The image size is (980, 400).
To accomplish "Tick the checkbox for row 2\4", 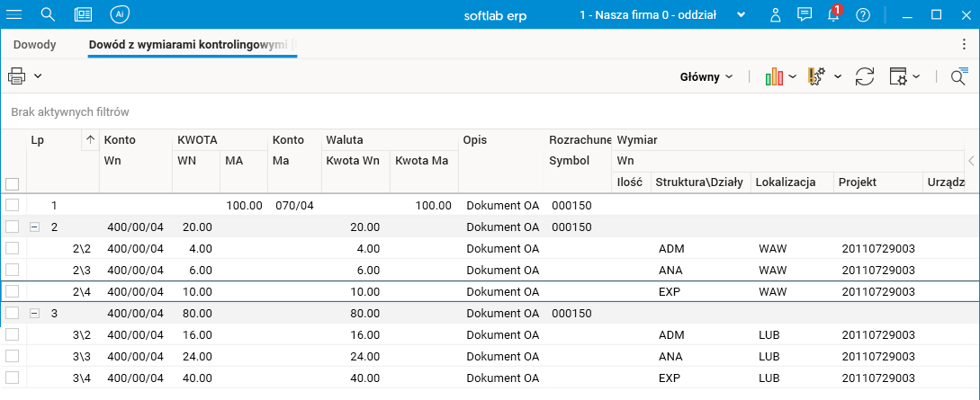I will [x=12, y=291].
